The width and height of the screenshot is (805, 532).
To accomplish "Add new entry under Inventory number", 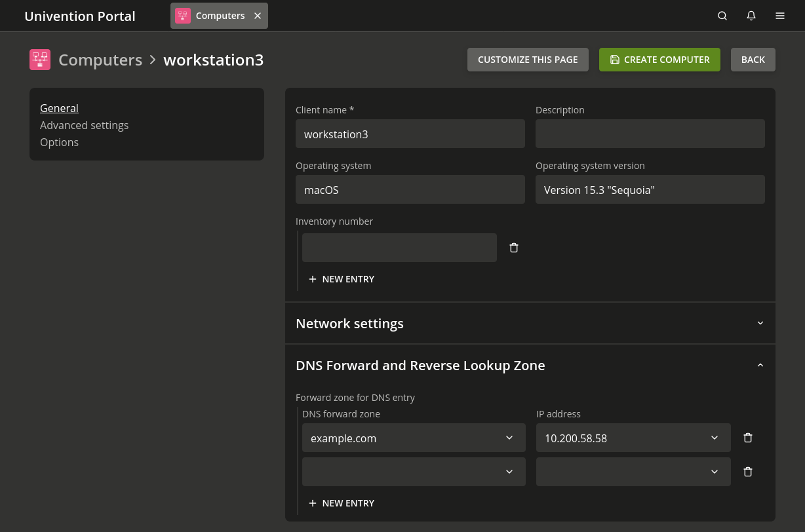I will pos(342,279).
